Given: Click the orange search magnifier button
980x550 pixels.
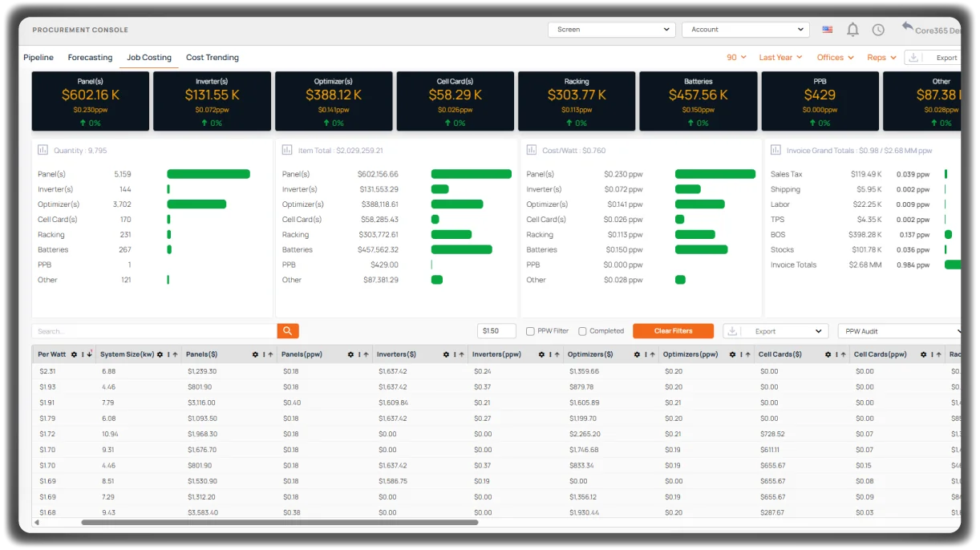Looking at the screenshot, I should 288,330.
